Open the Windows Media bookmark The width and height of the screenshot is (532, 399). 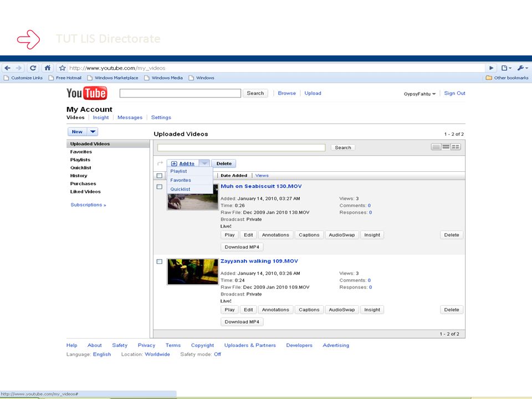coord(163,78)
